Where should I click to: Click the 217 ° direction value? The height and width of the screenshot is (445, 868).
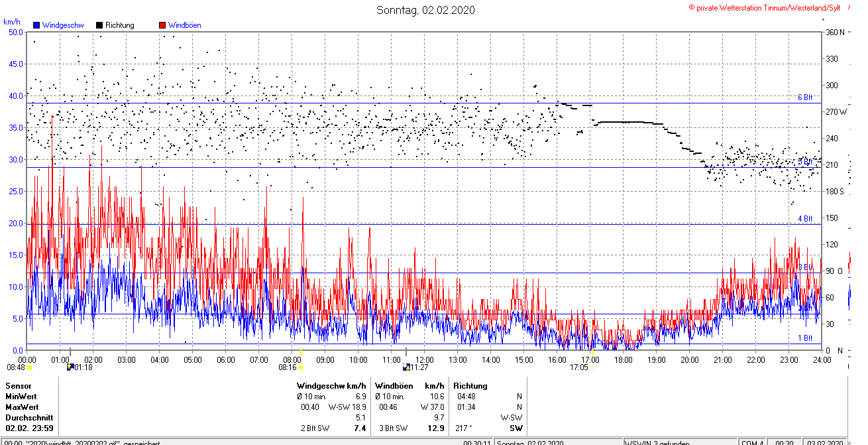(463, 428)
